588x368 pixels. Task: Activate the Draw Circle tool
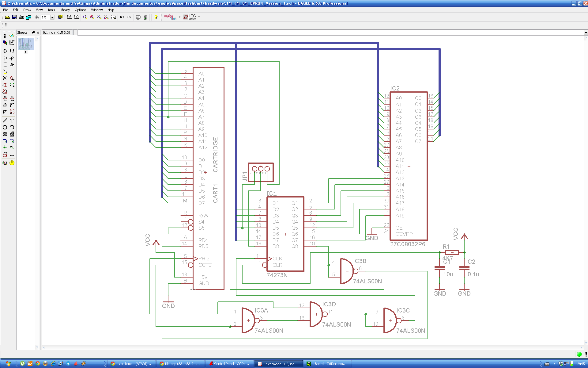[x=5, y=127]
